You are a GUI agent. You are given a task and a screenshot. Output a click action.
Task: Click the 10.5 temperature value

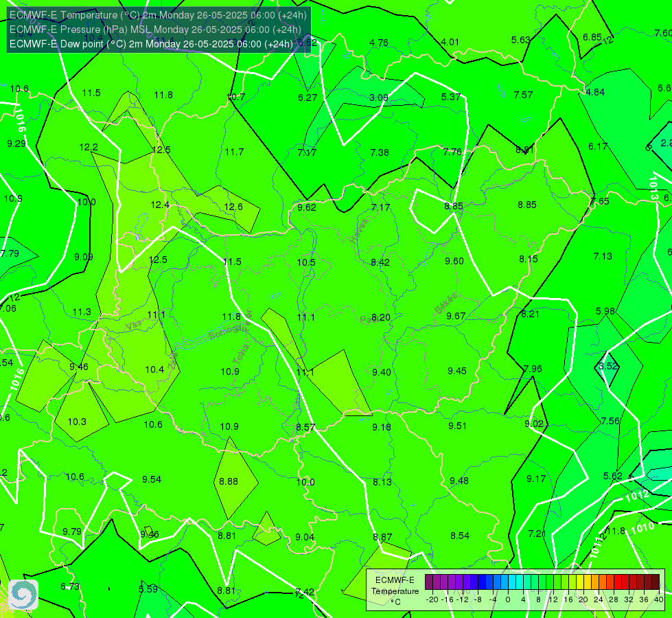pos(306,262)
